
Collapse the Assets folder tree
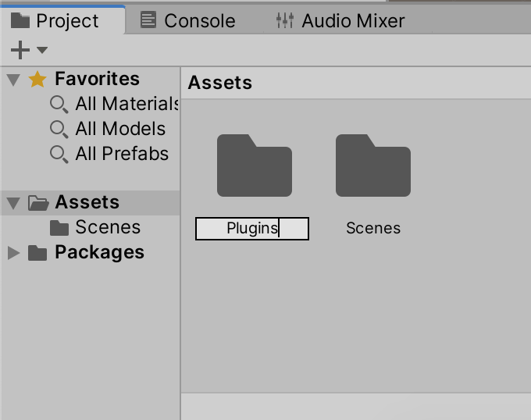pyautogui.click(x=13, y=203)
